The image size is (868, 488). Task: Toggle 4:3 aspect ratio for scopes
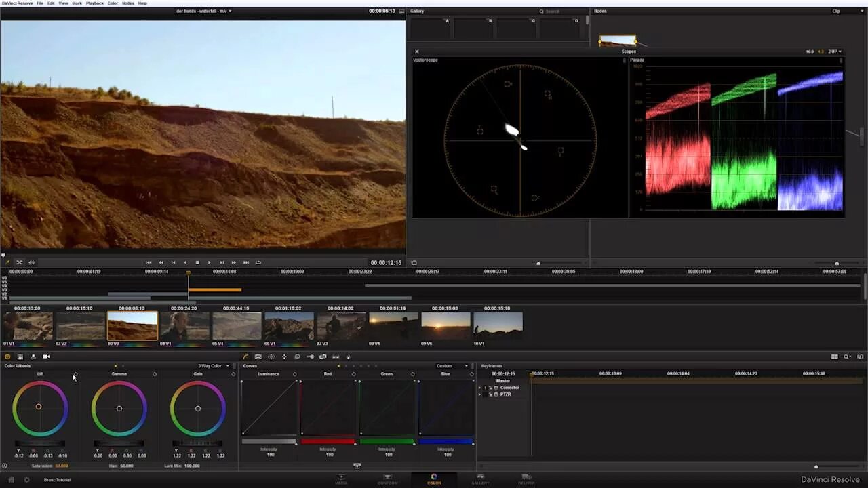pos(821,52)
